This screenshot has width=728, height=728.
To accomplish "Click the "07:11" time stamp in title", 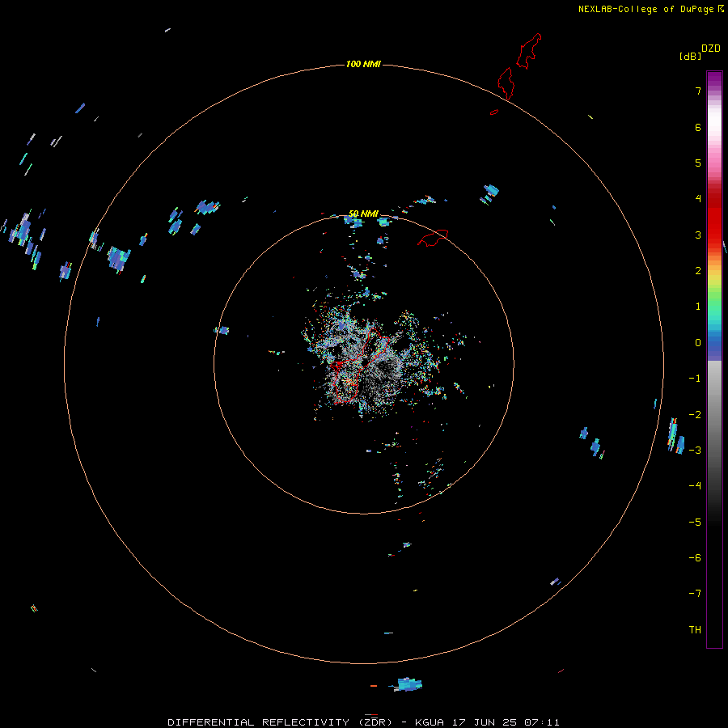I will [542, 722].
